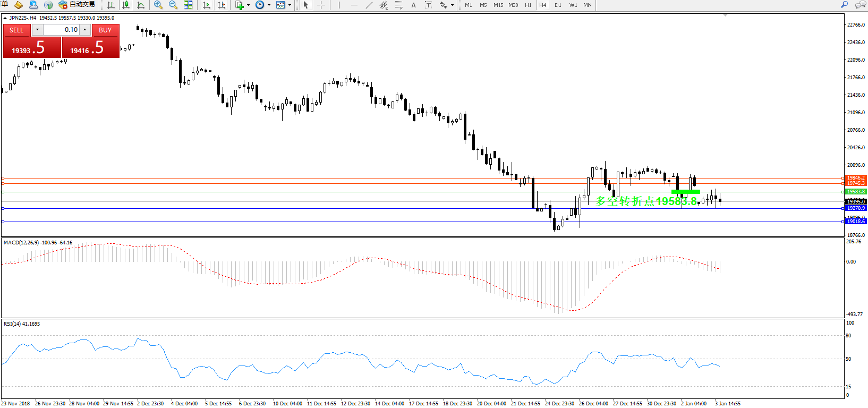This screenshot has height=408, width=868.
Task: Open the chart templates dropdown arrow
Action: [290, 5]
